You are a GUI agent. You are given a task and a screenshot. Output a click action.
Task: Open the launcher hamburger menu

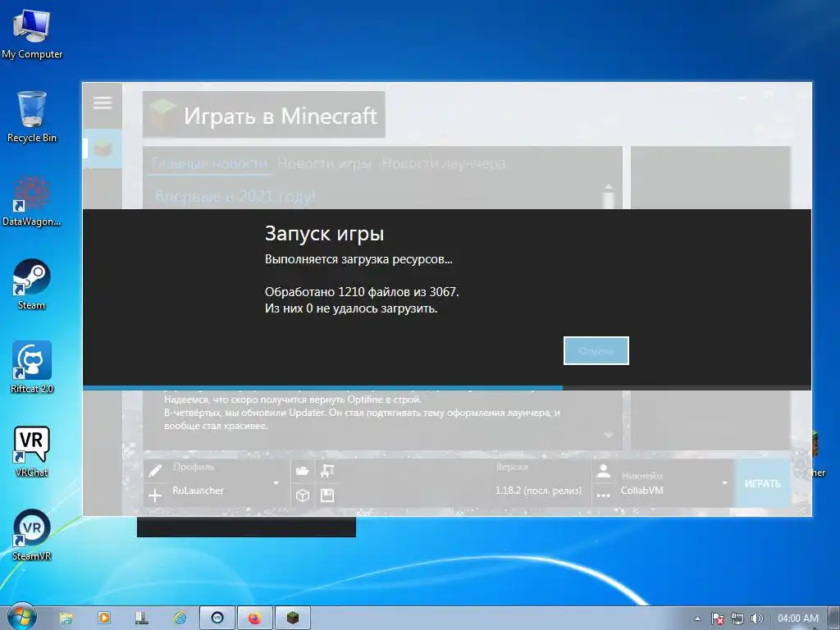click(x=103, y=103)
